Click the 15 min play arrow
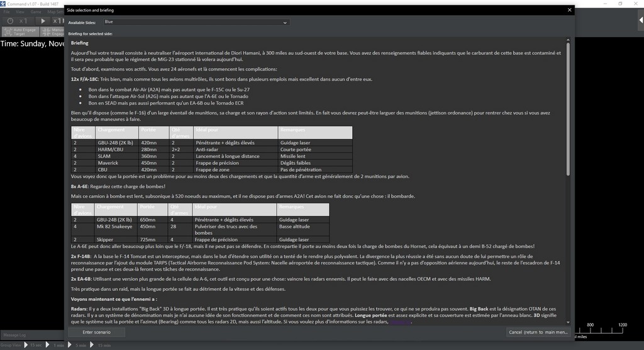 point(92,345)
